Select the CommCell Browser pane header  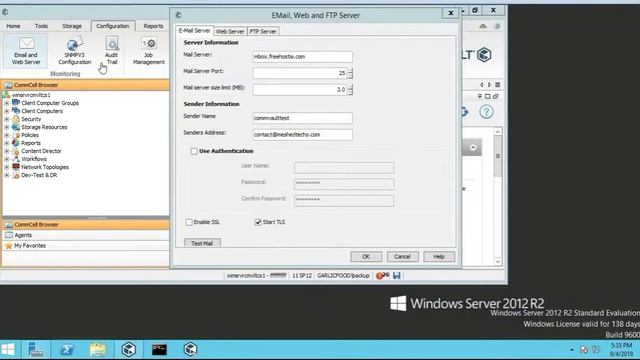point(86,85)
